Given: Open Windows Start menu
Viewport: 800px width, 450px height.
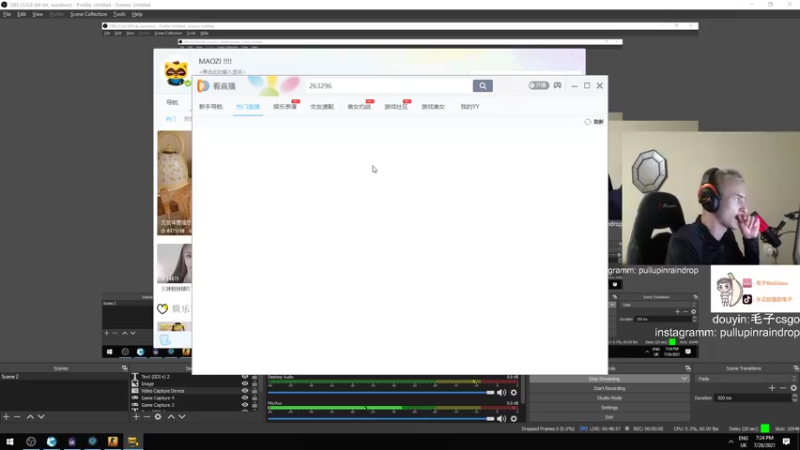Looking at the screenshot, I should pyautogui.click(x=10, y=441).
